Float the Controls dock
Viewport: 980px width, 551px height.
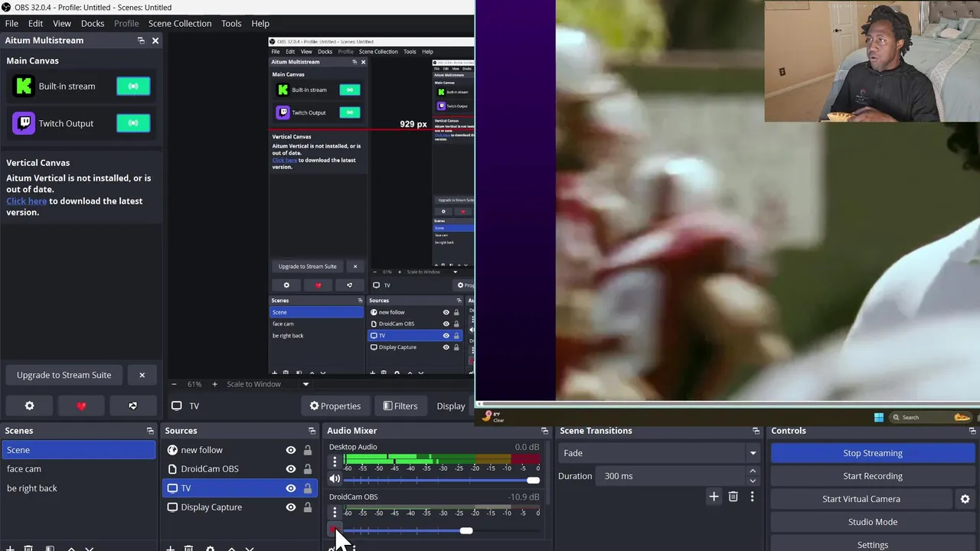tap(972, 431)
